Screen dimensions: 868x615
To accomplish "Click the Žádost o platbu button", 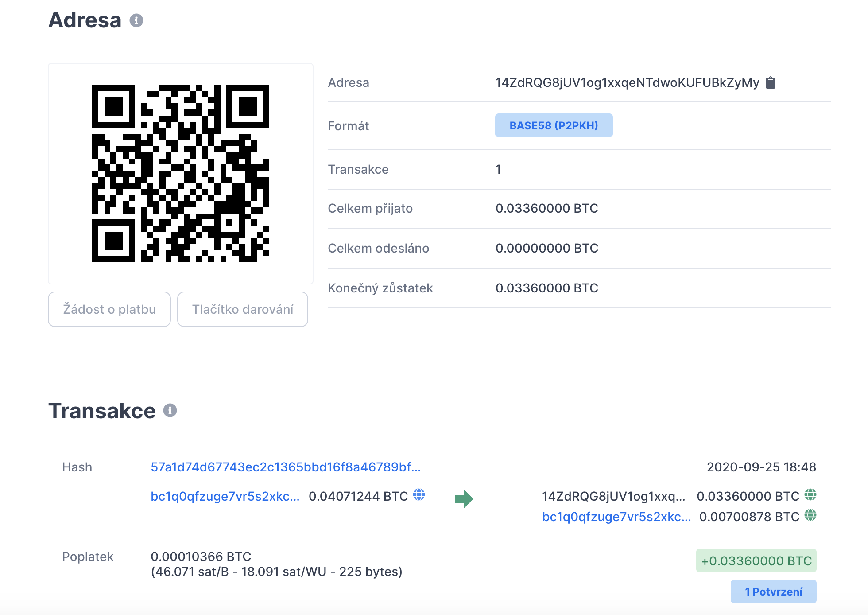I will point(109,309).
